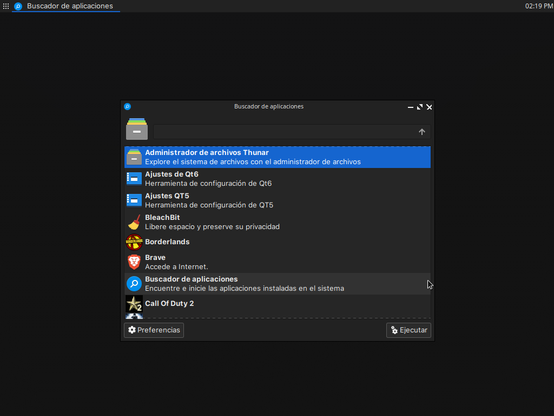This screenshot has height=416, width=554.
Task: Click the large file cabinet icon beside the search box
Action: click(137, 129)
